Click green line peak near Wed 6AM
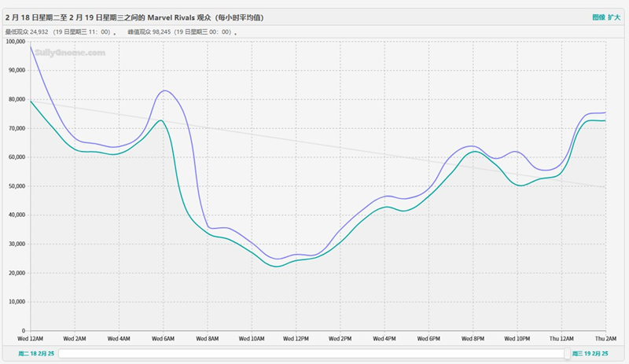Screen dimensions: 629x364 tap(160, 120)
